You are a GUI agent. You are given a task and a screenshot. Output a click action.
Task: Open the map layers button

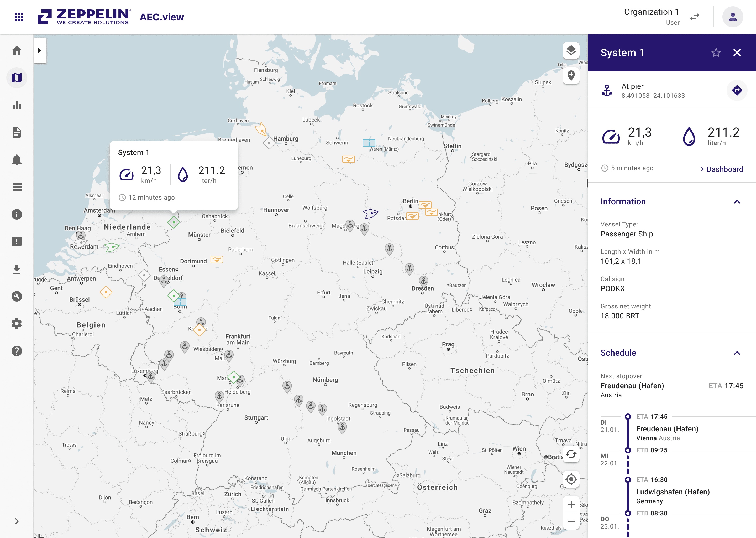(571, 50)
